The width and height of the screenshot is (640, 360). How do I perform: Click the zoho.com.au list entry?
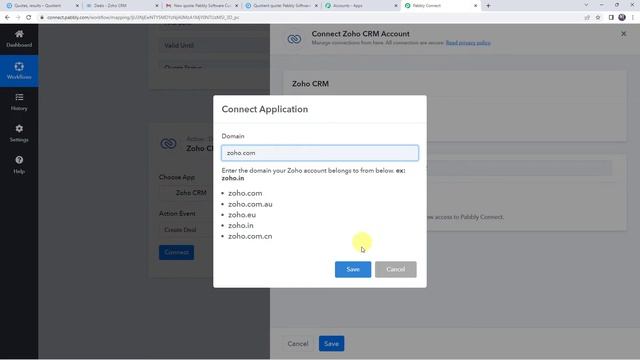click(250, 204)
